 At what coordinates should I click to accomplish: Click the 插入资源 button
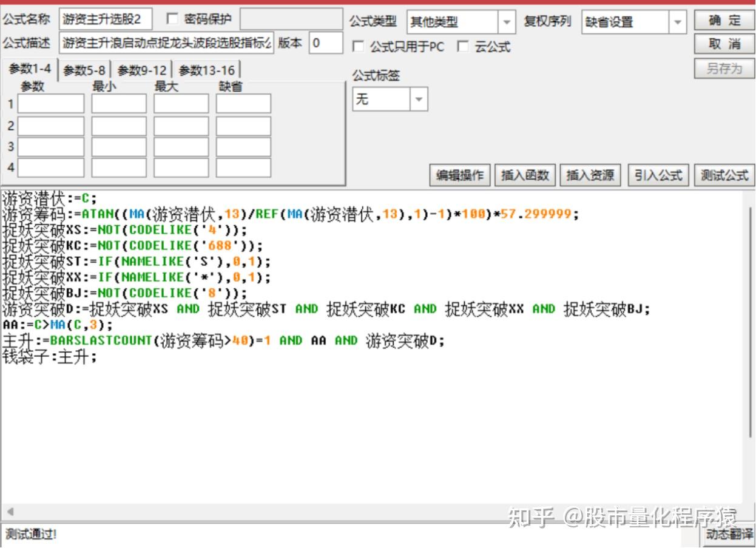tap(590, 175)
